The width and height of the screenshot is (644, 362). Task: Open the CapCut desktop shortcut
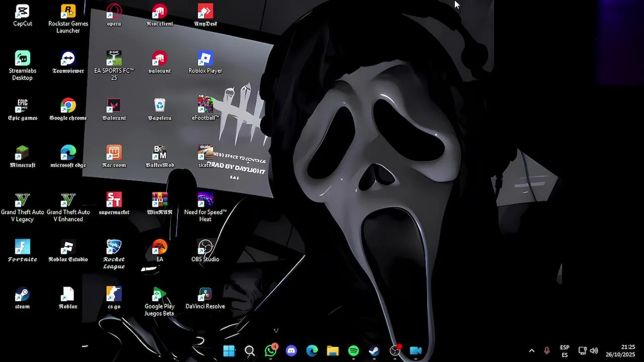click(22, 16)
